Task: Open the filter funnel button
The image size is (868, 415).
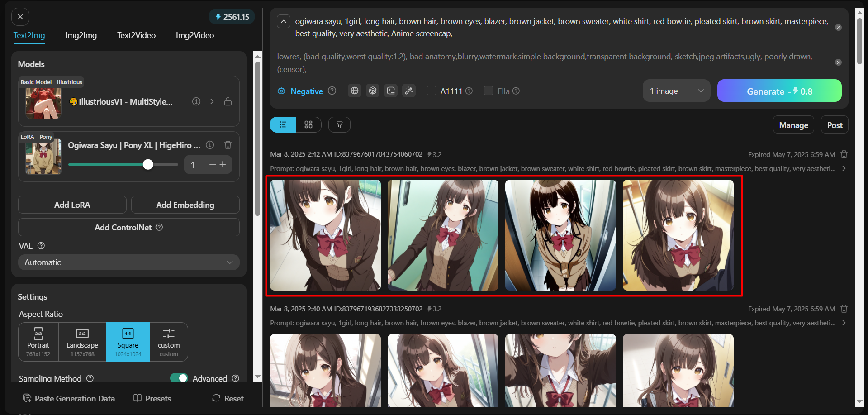Action: 339,124
